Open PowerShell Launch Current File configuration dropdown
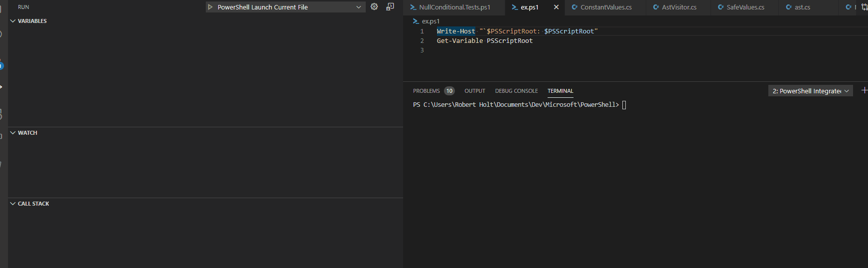Viewport: 868px width, 268px height. coord(286,7)
